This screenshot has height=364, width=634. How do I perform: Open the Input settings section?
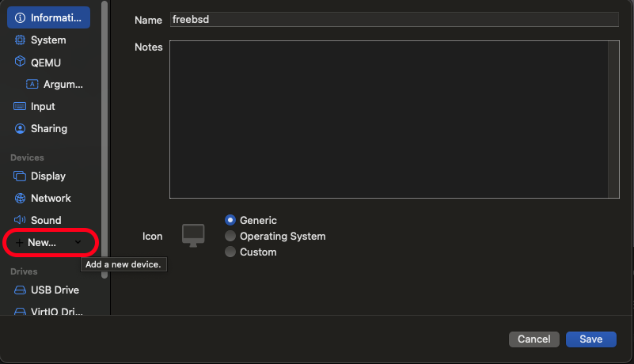pyautogui.click(x=48, y=106)
